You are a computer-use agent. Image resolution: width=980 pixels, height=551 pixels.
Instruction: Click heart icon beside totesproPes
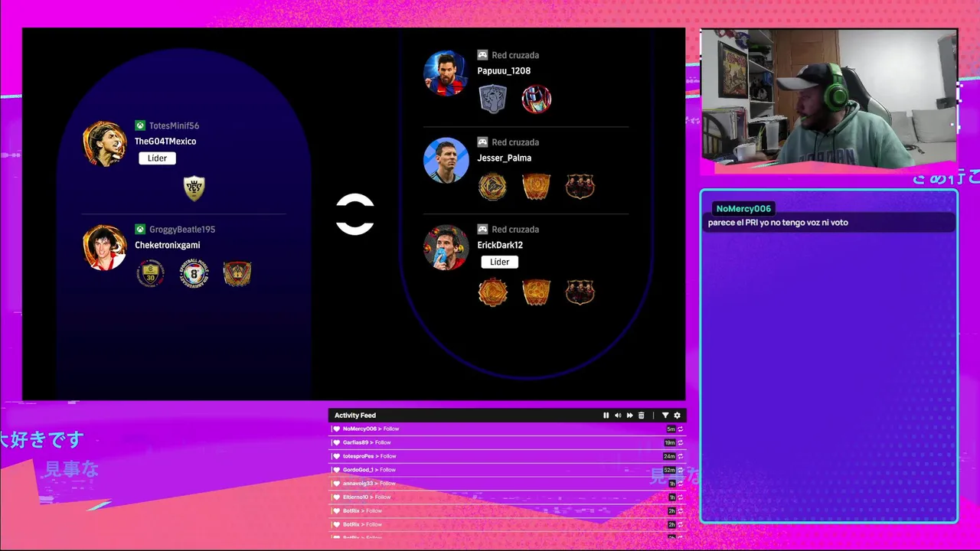[x=336, y=456]
